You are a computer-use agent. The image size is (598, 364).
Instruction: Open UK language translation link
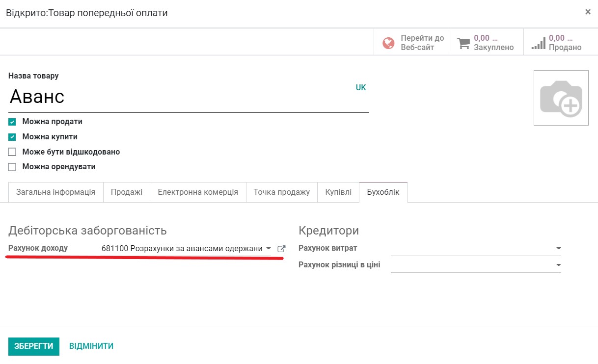coord(361,87)
